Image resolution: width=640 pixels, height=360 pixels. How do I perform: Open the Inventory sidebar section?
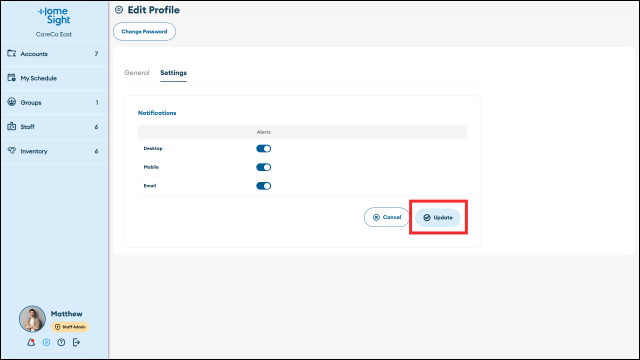click(54, 151)
